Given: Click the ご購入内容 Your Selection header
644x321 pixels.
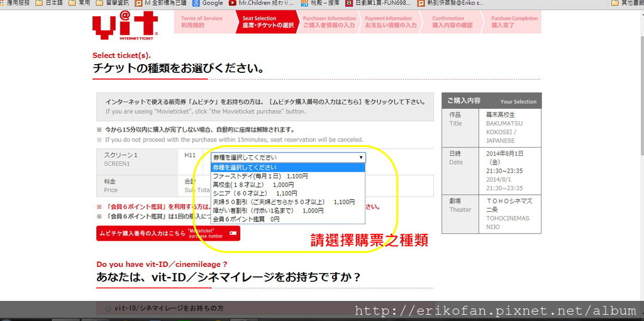Looking at the screenshot, I should click(491, 101).
